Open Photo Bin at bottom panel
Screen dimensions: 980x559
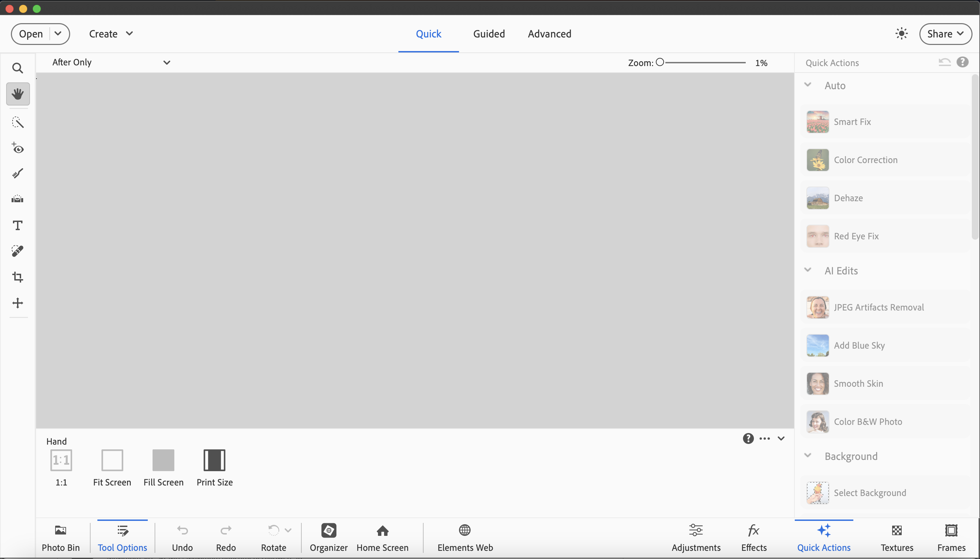click(x=61, y=537)
